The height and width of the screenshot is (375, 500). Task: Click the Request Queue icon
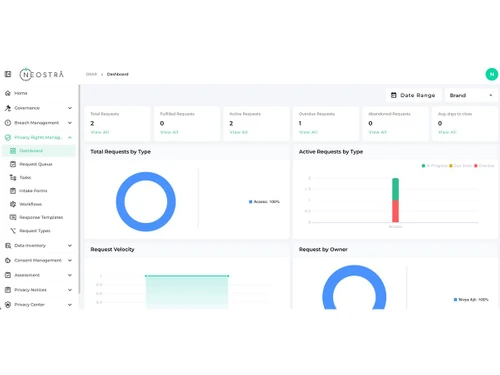pos(13,164)
